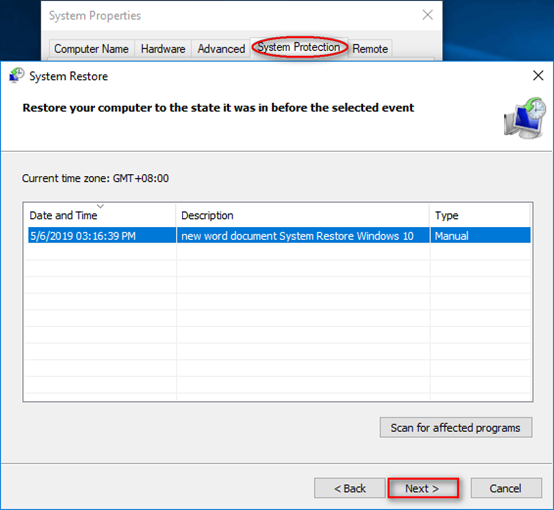
Task: Switch to the Advanced tab
Action: click(x=221, y=49)
